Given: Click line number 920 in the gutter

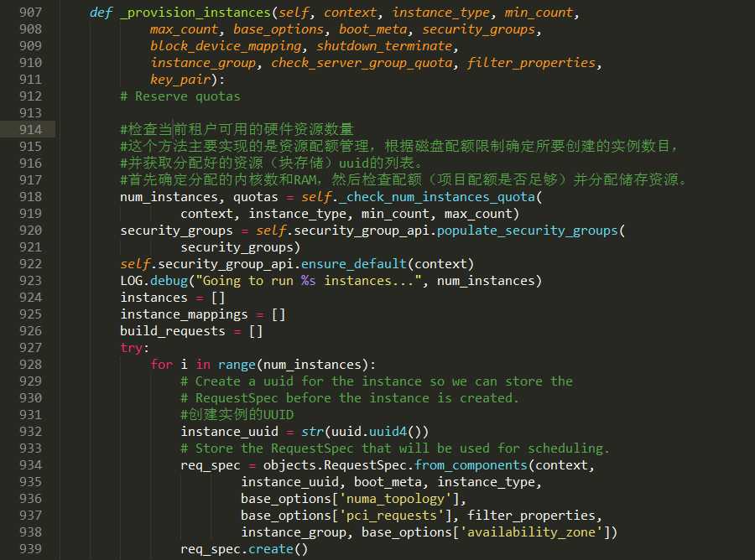Looking at the screenshot, I should tap(30, 231).
